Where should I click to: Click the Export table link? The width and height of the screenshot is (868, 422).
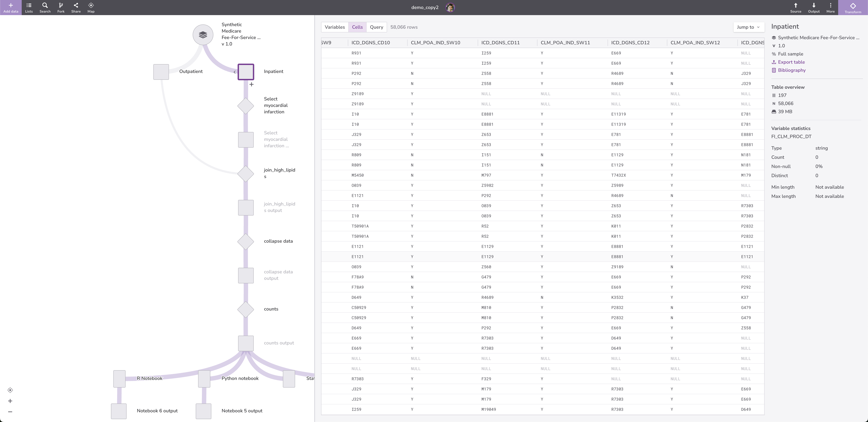pyautogui.click(x=791, y=62)
